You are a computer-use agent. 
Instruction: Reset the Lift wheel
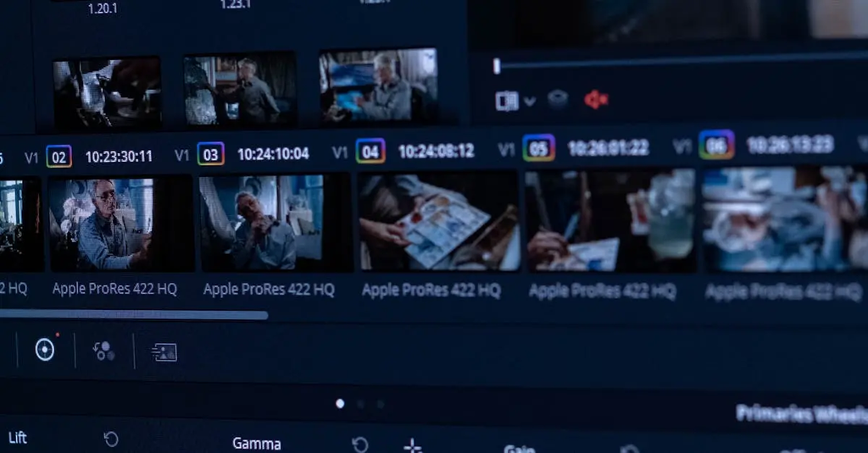(111, 439)
